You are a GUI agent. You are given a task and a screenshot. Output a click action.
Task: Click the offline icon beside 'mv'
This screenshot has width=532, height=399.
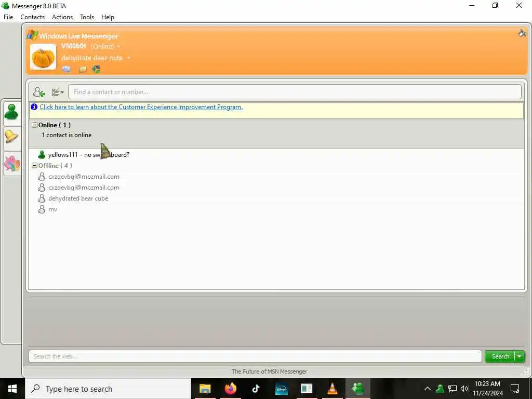[x=42, y=209]
